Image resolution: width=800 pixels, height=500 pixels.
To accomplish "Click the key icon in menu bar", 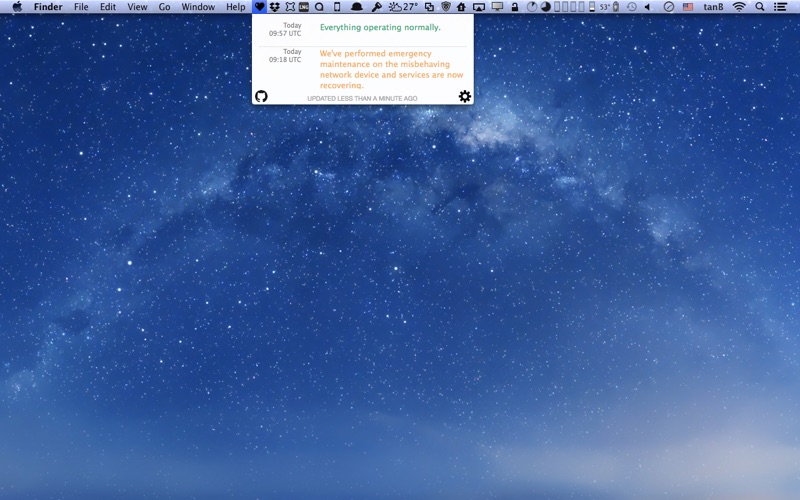I will pyautogui.click(x=377, y=7).
